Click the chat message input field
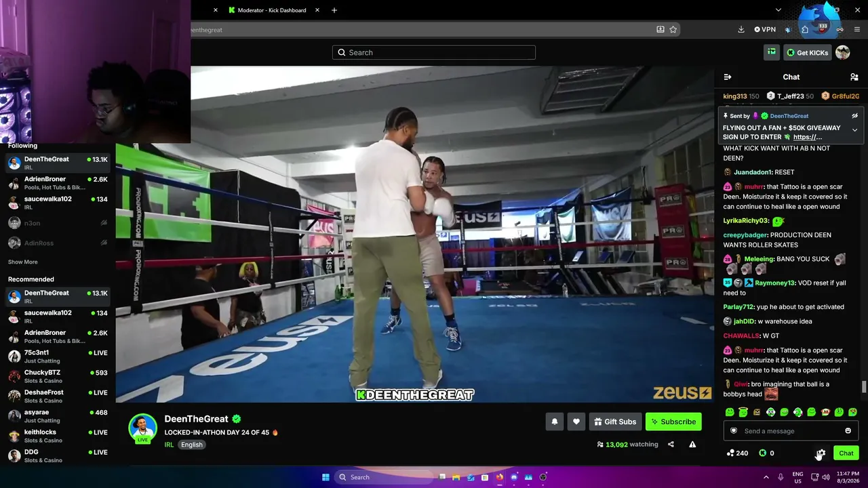 791,431
